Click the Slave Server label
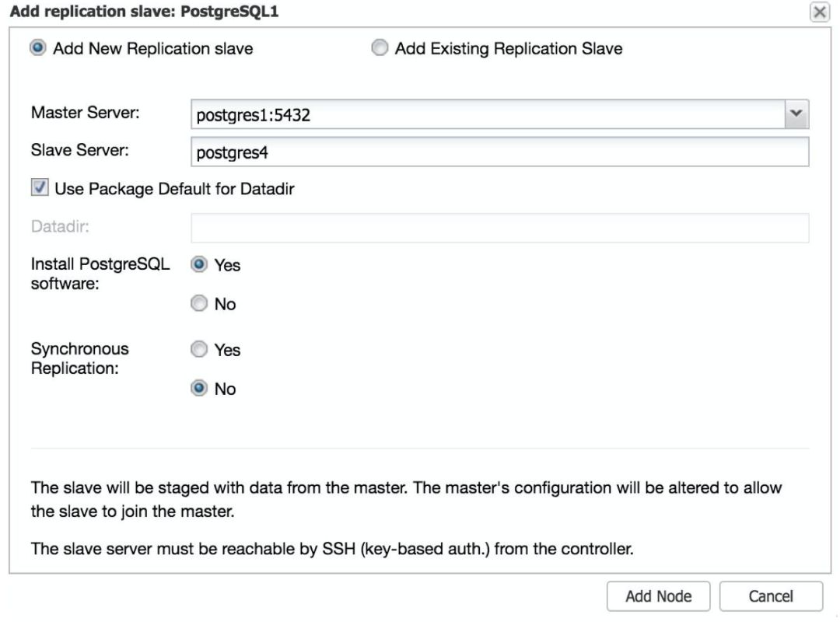840x625 pixels. tap(79, 150)
